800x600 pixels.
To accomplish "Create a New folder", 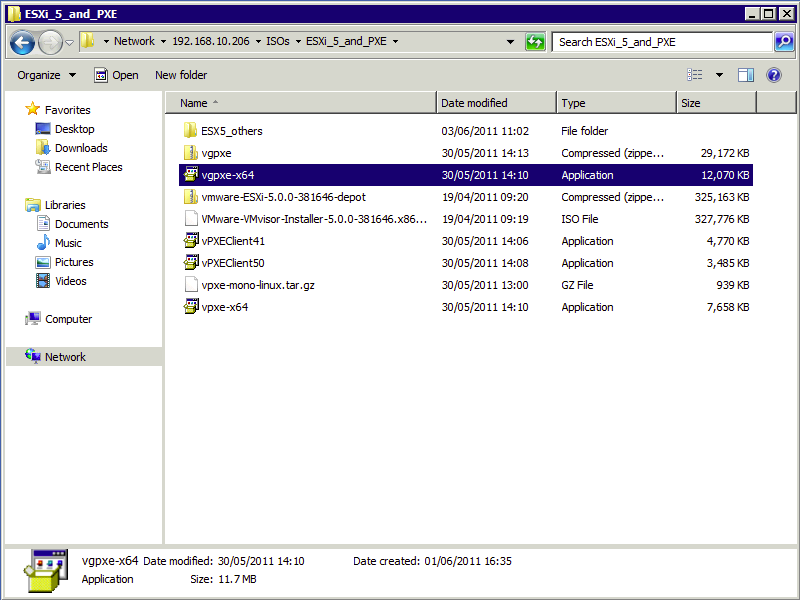I will (181, 76).
